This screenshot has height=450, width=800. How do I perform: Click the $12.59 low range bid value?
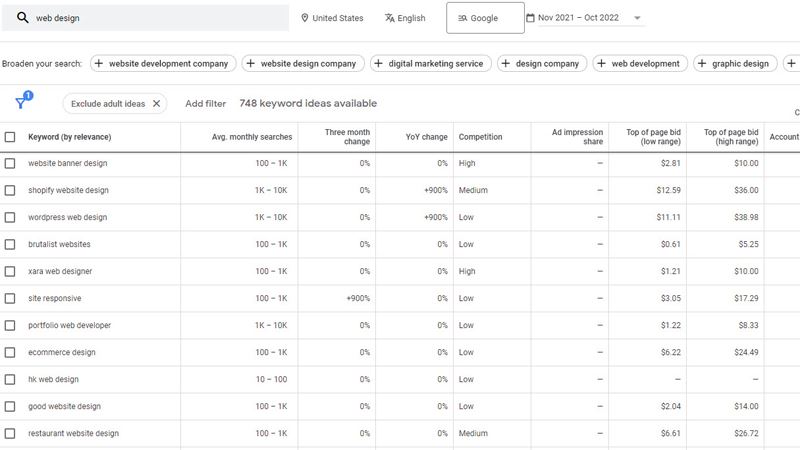click(669, 190)
